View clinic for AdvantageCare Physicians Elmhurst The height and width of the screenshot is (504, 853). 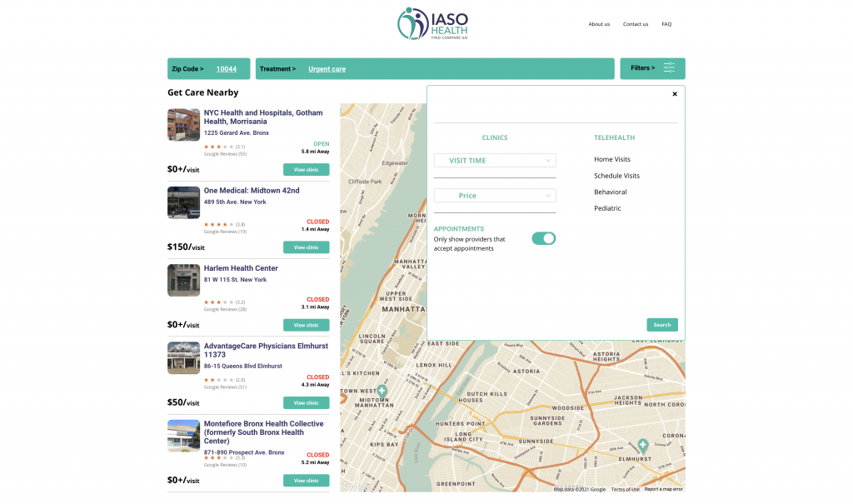(x=306, y=403)
